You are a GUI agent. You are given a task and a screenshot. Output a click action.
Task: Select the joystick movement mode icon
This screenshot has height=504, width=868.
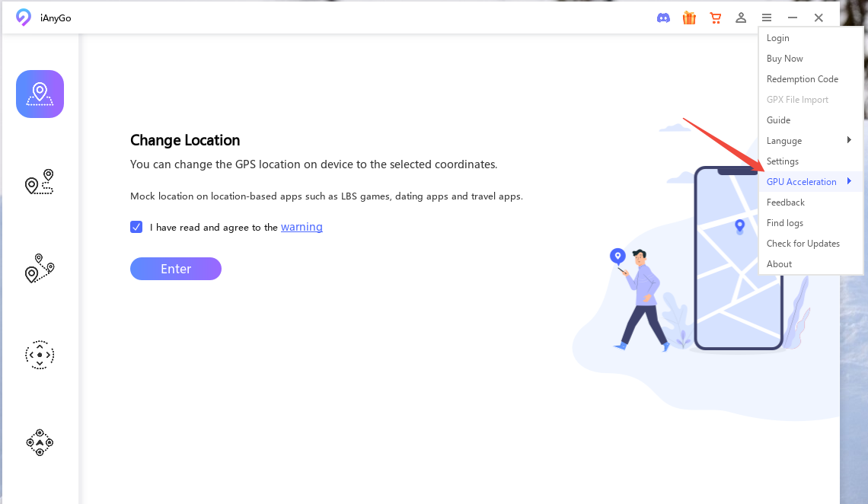(40, 355)
